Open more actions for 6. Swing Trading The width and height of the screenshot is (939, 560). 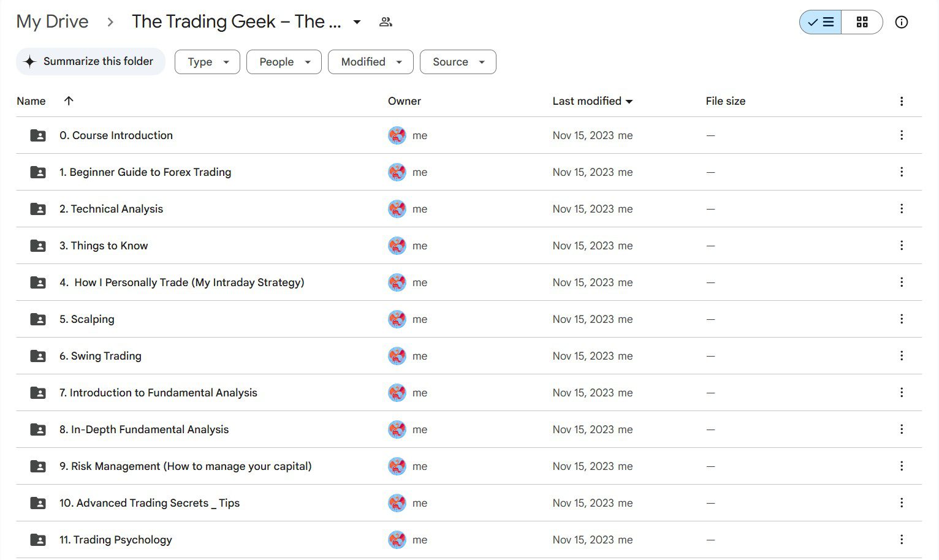coord(901,356)
